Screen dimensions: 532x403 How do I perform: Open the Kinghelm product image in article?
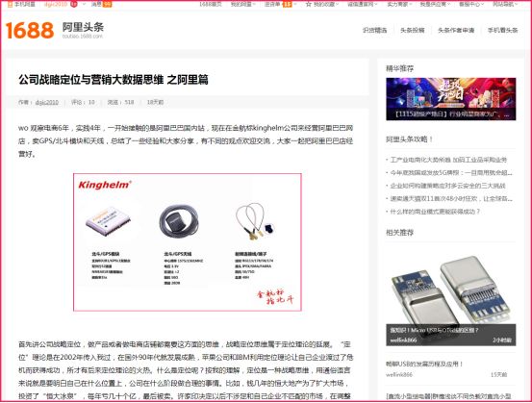click(188, 242)
